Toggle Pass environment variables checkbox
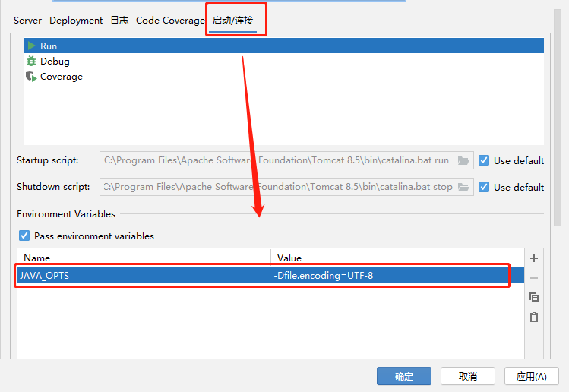569x392 pixels. 24,236
